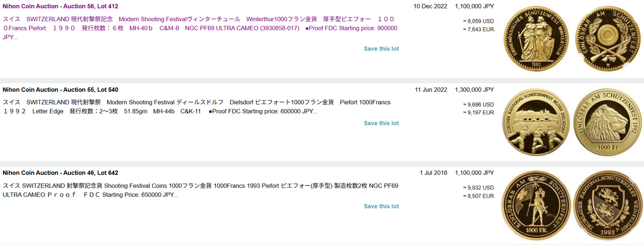
Task: View Dielsdorf coin showing shooters at range
Action: tap(535, 122)
